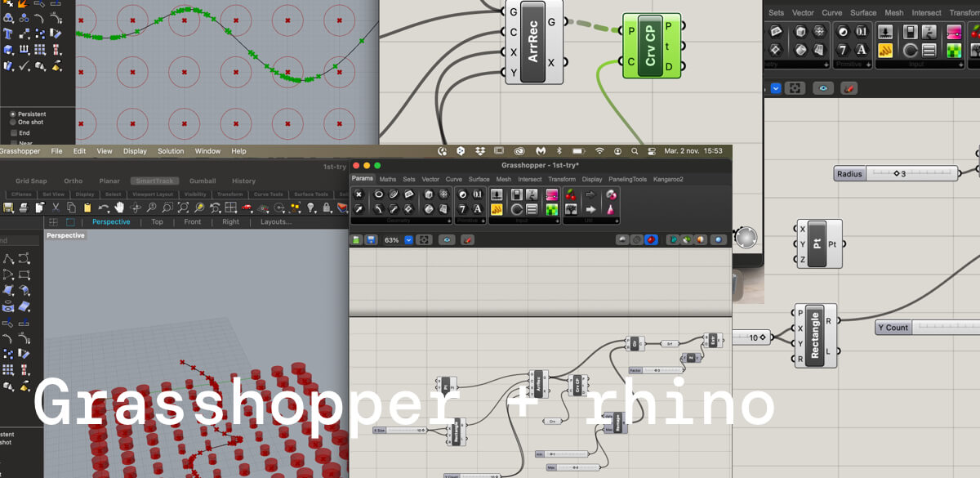Click the Rhino toolbar Cut scissors icon
980x478 pixels.
coord(56,208)
